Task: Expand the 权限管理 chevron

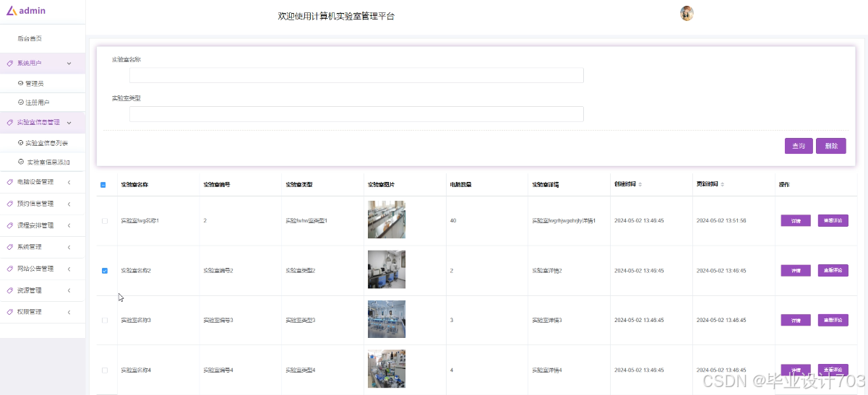Action: [x=69, y=312]
